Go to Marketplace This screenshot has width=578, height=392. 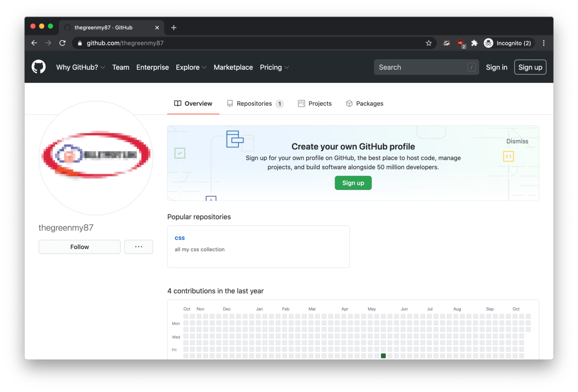(x=233, y=67)
